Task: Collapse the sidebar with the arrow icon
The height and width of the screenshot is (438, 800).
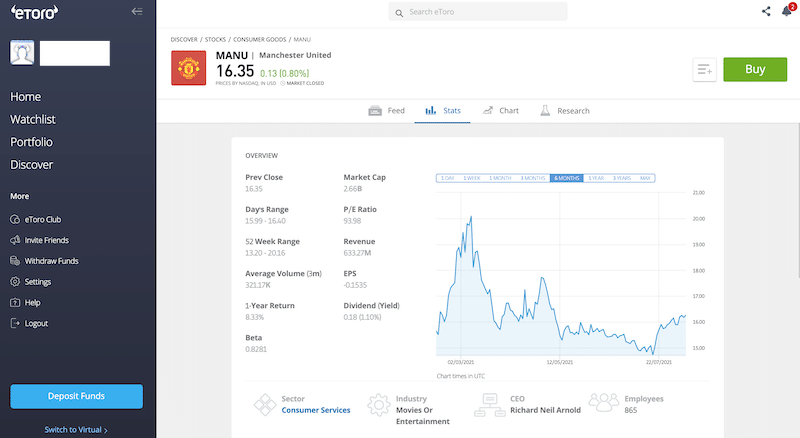Action: click(x=137, y=11)
